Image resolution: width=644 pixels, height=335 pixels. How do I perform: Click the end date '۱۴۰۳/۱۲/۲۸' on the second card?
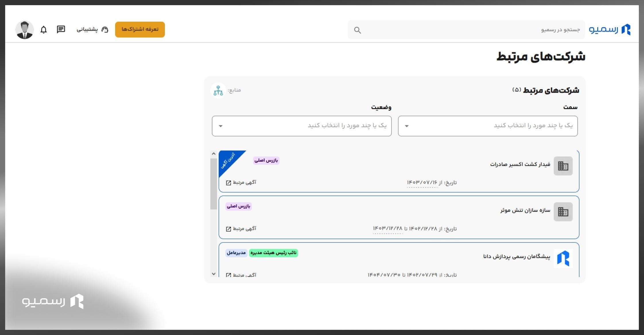pyautogui.click(x=387, y=229)
